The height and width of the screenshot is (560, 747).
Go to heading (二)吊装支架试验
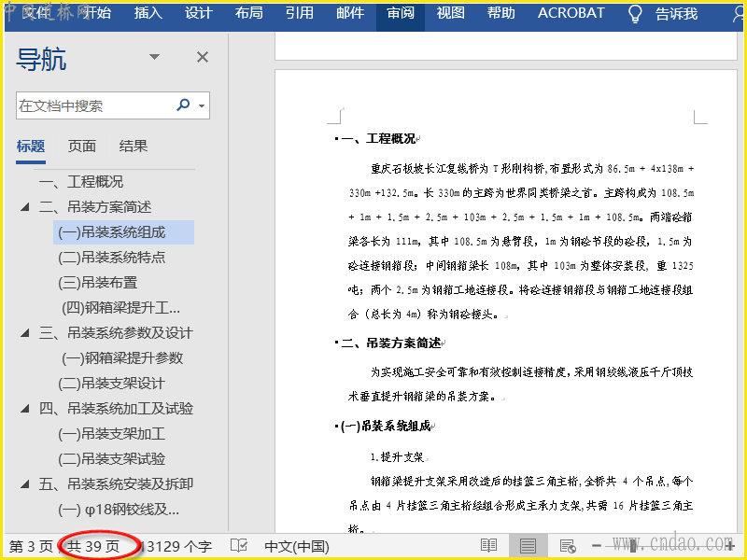[x=111, y=459]
